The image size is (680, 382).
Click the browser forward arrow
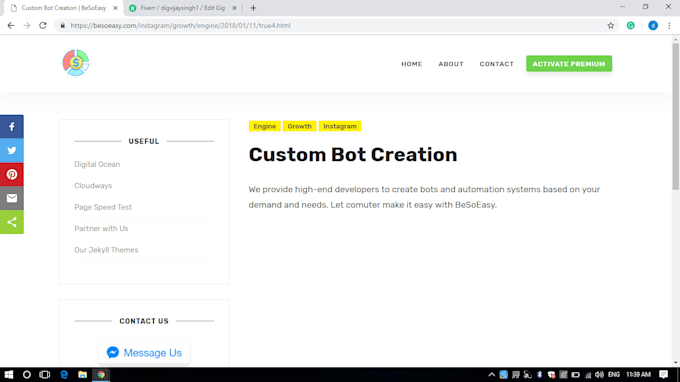coord(27,26)
